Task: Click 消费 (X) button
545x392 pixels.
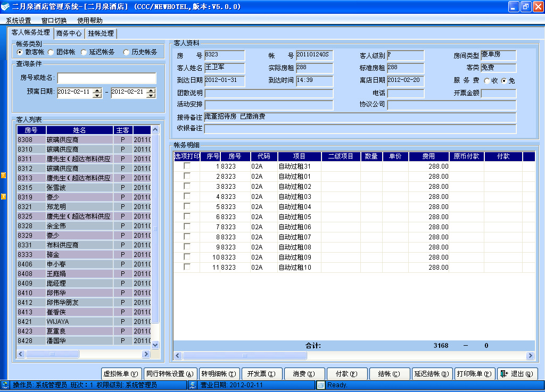Action: (x=304, y=374)
